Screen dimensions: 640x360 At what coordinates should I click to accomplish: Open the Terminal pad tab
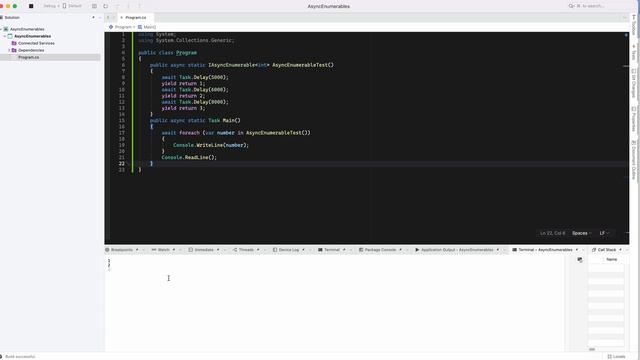[331, 250]
